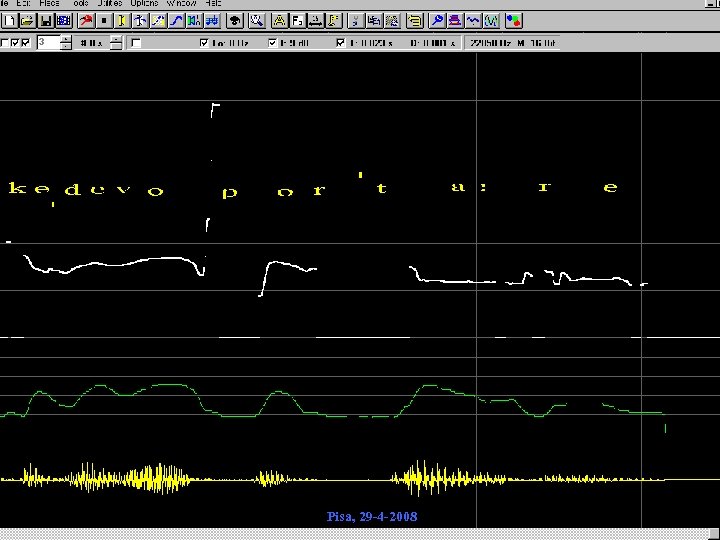
Task: Open the Window menu
Action: point(182,3)
